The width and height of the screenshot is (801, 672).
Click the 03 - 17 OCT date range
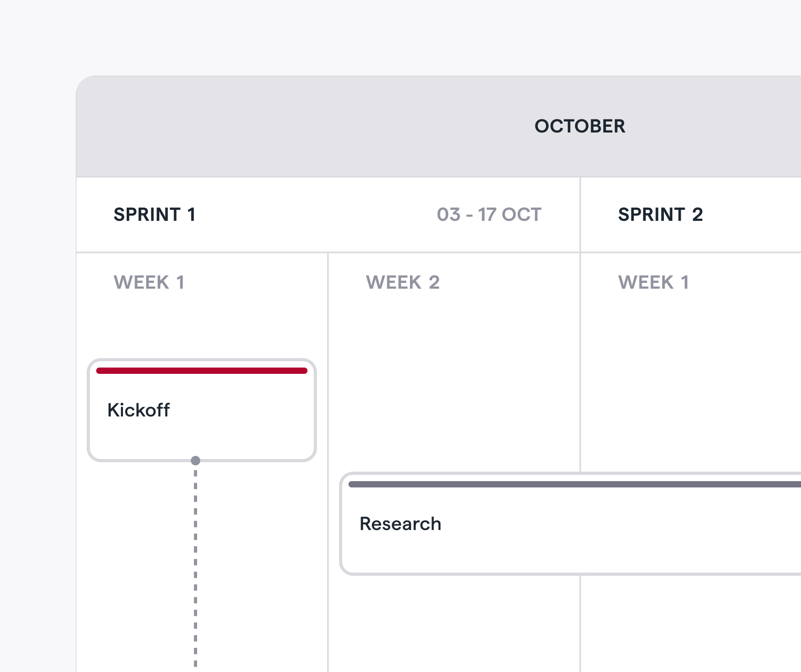click(x=489, y=215)
